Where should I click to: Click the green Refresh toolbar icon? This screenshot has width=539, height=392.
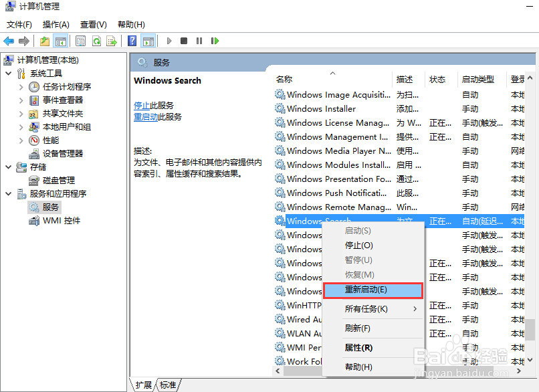coord(96,41)
